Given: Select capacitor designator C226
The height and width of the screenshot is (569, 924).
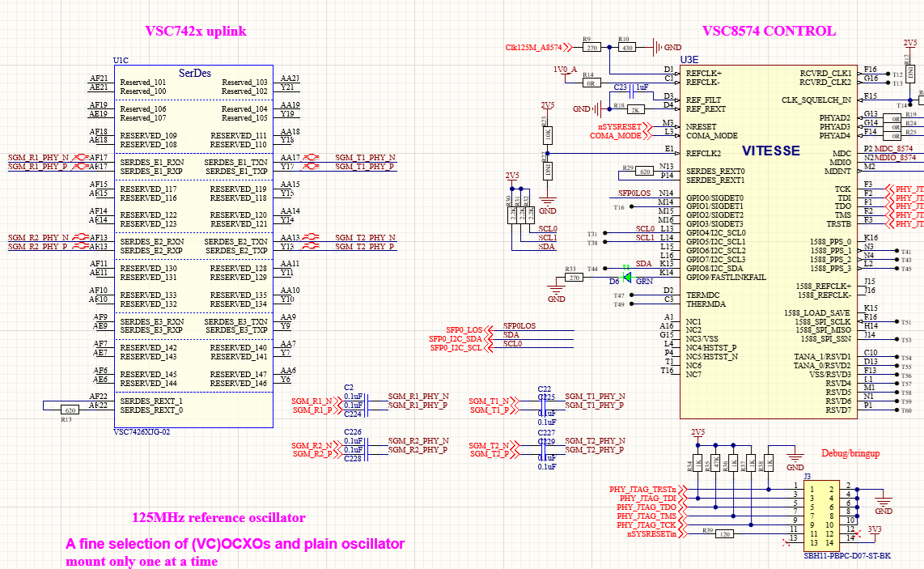Looking at the screenshot, I should click(353, 432).
